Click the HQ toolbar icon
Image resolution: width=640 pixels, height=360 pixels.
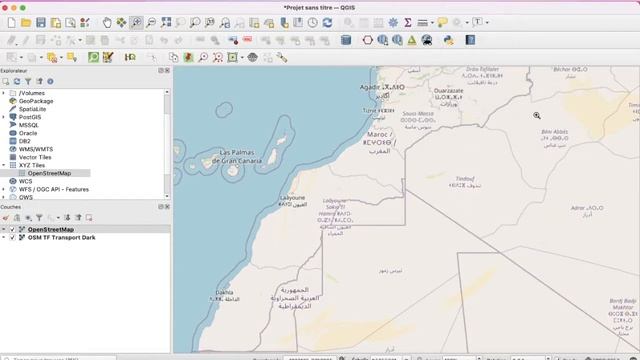130,57
